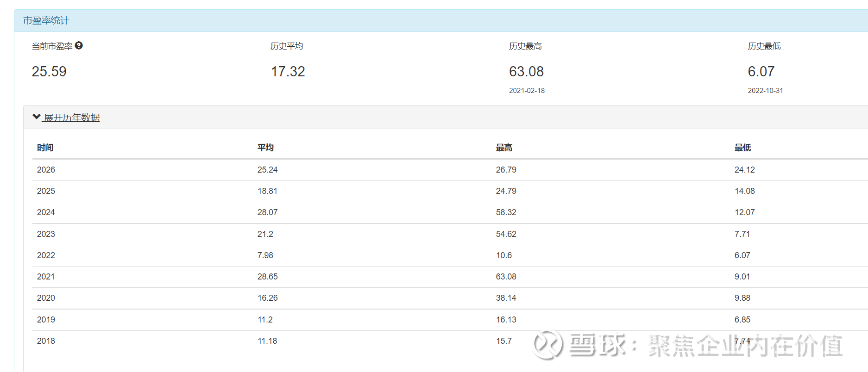Select the 2020 row's year cell
The image size is (868, 372).
tap(46, 298)
